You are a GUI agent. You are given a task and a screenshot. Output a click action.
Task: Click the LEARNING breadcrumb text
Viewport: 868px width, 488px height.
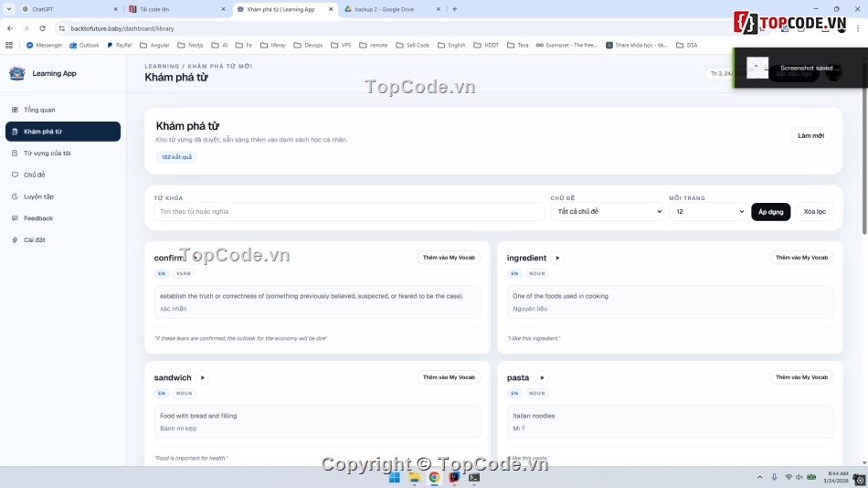[162, 66]
